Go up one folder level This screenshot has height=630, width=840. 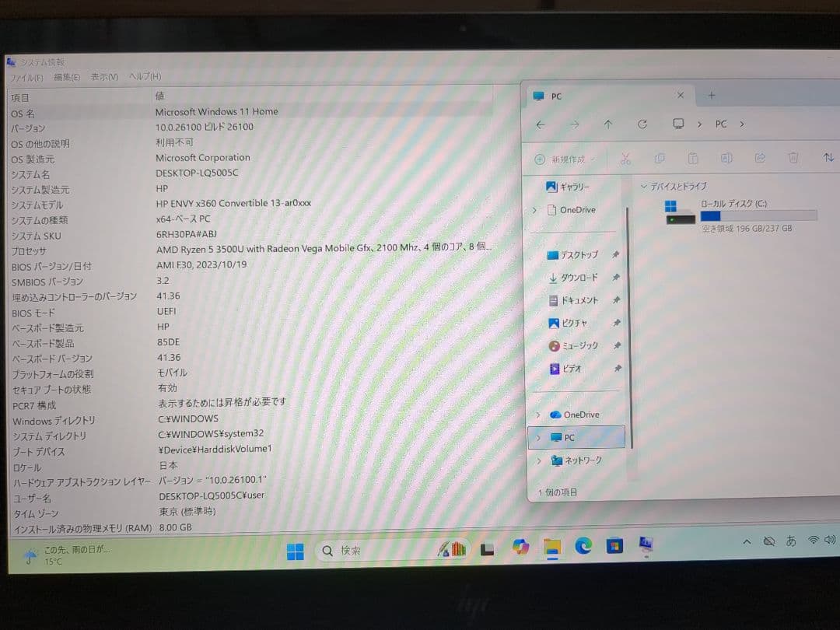tap(608, 124)
